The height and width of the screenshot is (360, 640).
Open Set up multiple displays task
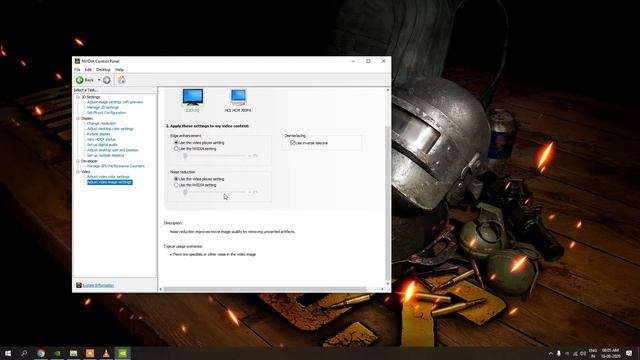(x=105, y=155)
